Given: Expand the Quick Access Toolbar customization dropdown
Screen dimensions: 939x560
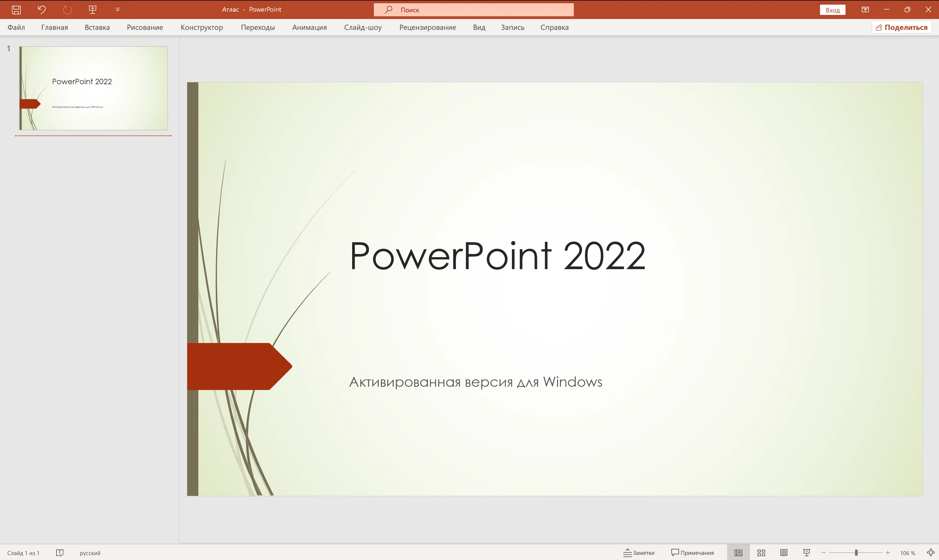Looking at the screenshot, I should coord(117,10).
